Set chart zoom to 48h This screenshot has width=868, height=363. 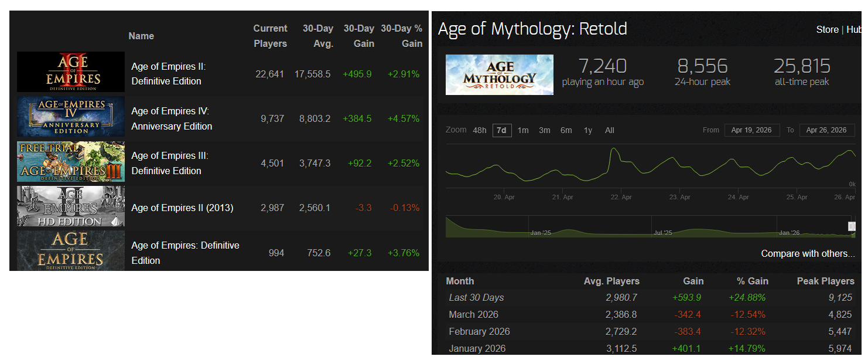click(480, 130)
